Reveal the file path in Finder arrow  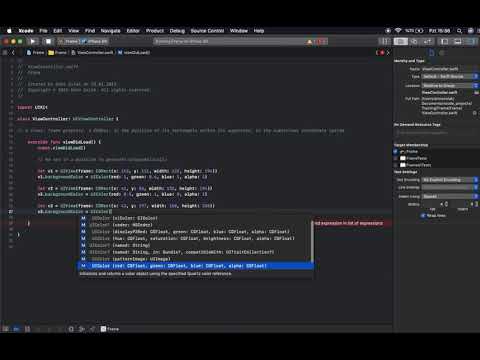click(x=475, y=113)
